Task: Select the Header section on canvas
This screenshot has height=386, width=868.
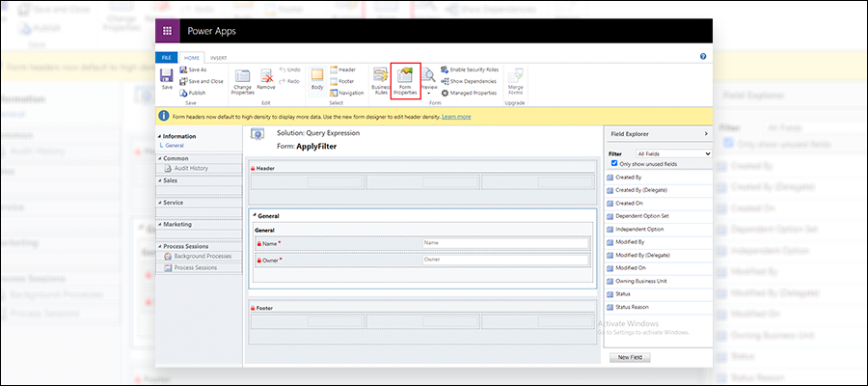Action: pyautogui.click(x=423, y=182)
